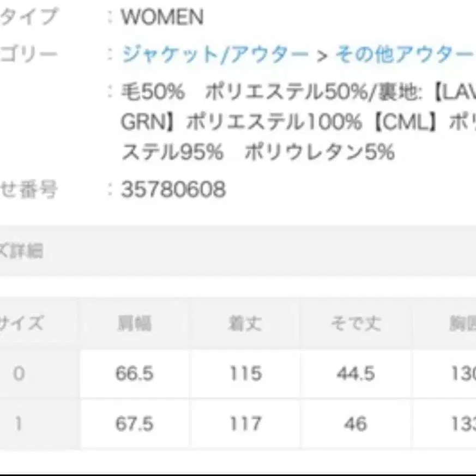Screen dimensions: 476x476
Task: Click the length value 117
Action: pyautogui.click(x=244, y=424)
